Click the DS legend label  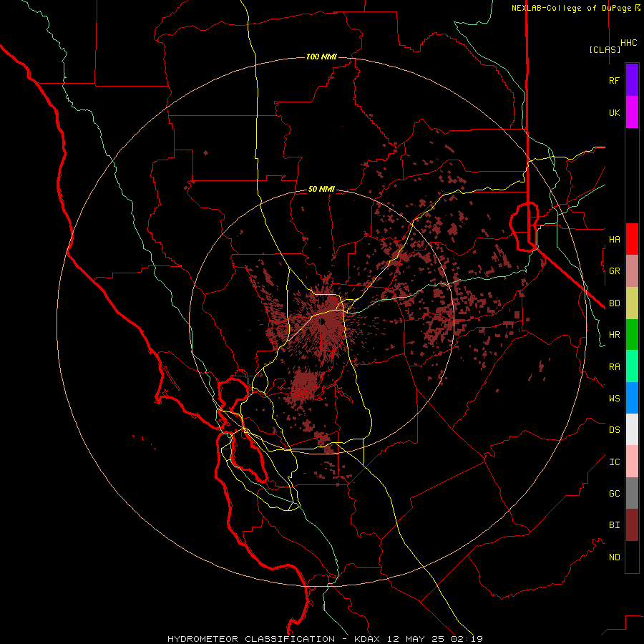pos(614,430)
